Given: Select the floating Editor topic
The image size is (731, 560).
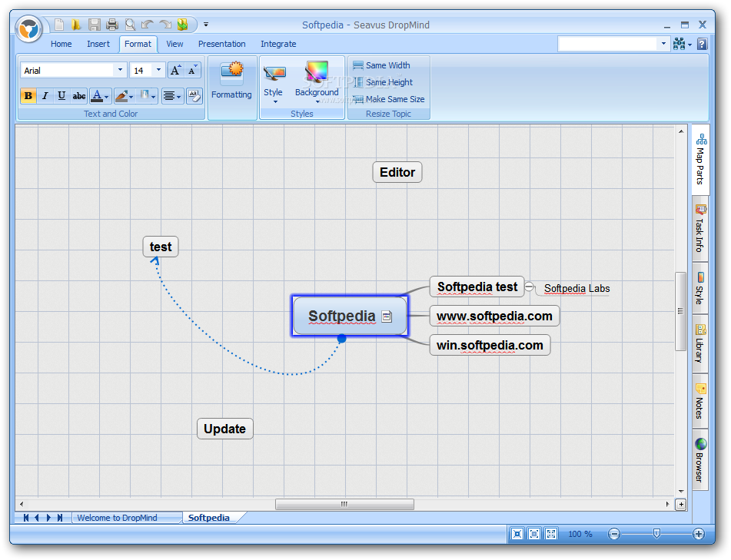Looking at the screenshot, I should pyautogui.click(x=397, y=172).
